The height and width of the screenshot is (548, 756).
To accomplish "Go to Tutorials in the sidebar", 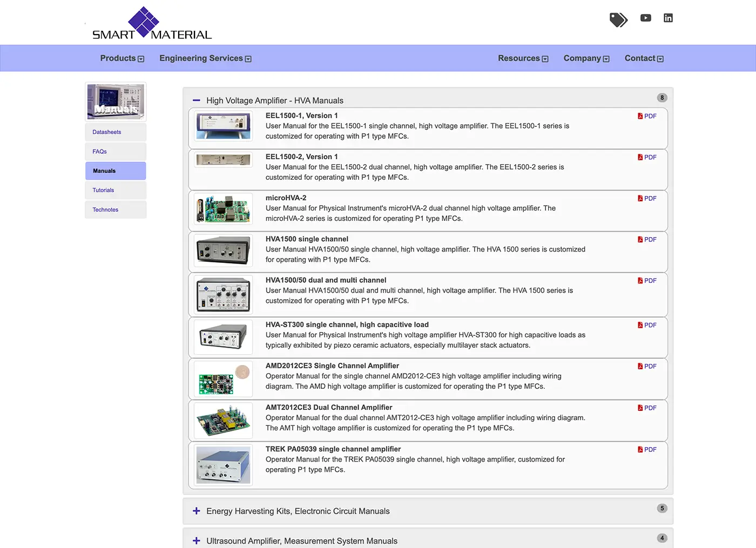I will pos(116,190).
